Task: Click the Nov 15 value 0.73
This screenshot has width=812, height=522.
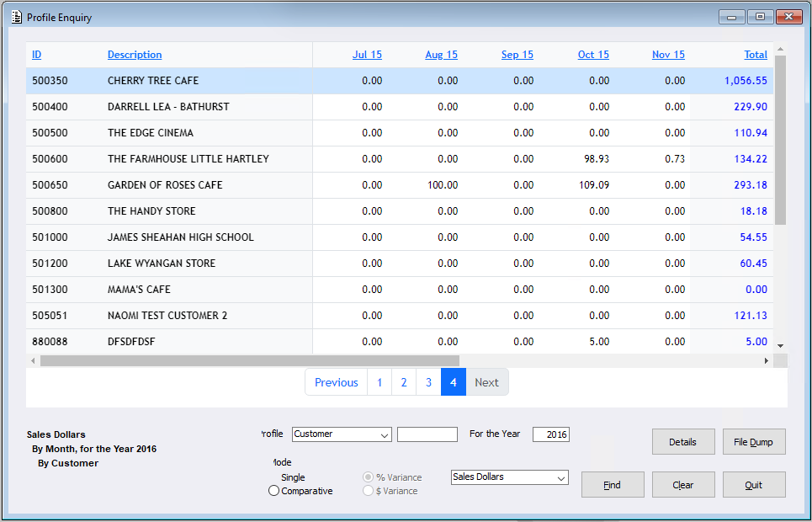Action: 675,158
